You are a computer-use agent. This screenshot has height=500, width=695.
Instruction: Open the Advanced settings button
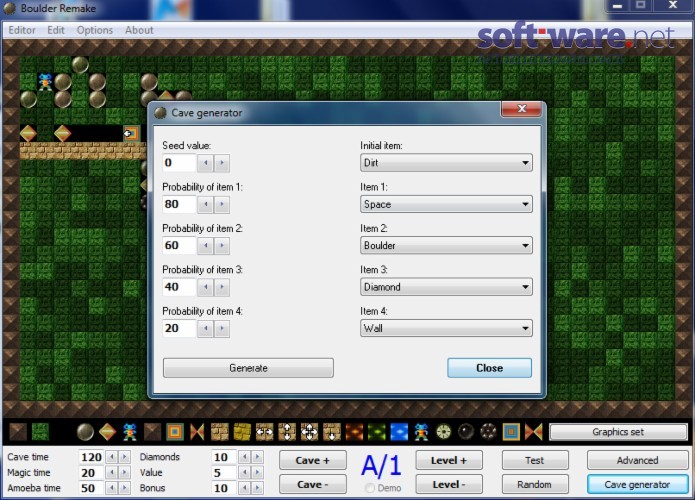pos(637,460)
